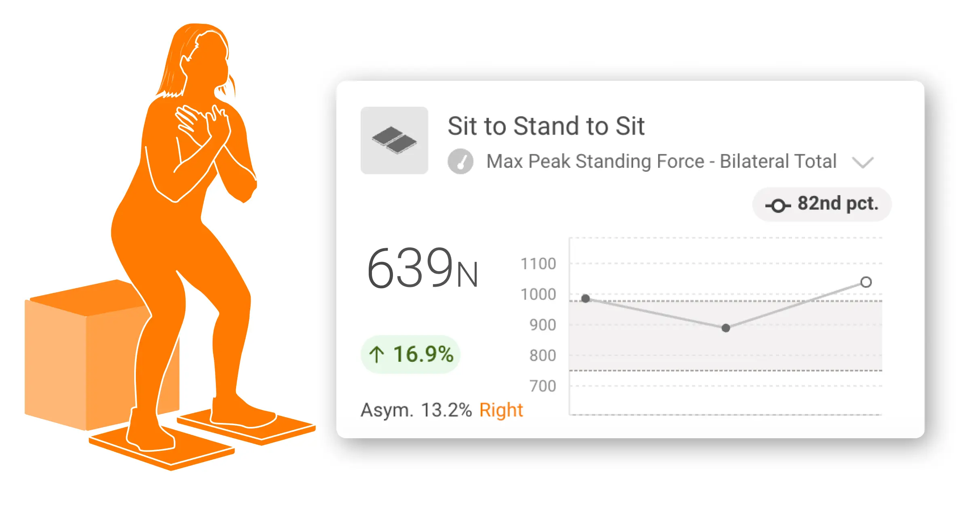The width and height of the screenshot is (980, 511).
Task: Click the round gauge metric icon
Action: [x=460, y=161]
